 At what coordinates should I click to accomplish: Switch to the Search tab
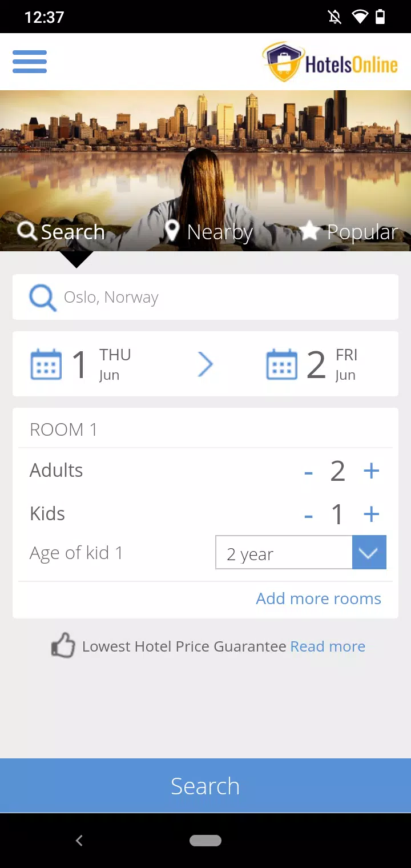click(x=61, y=231)
